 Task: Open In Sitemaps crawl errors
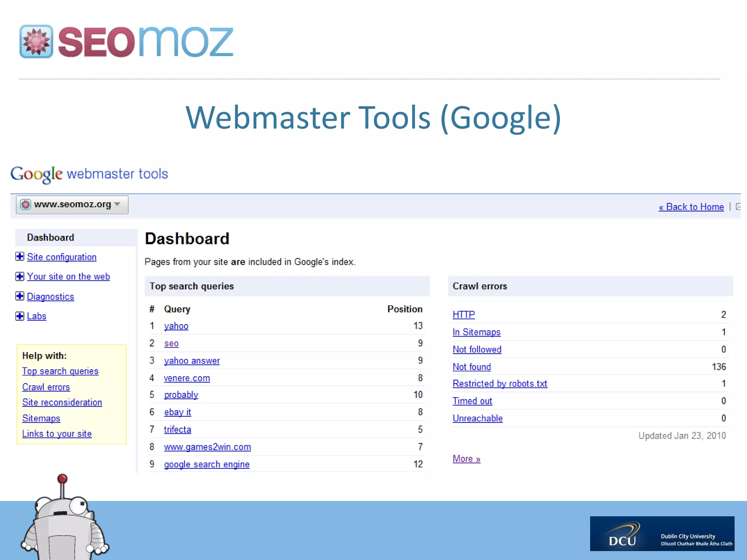click(476, 332)
